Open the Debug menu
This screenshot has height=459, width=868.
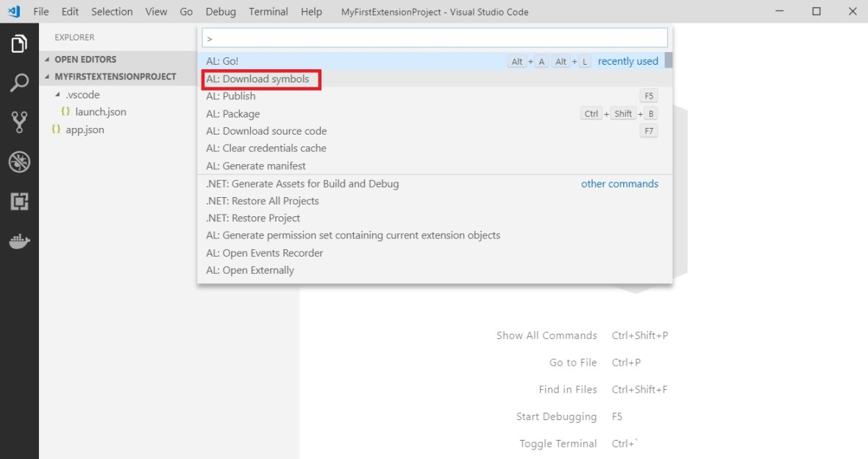(x=221, y=12)
